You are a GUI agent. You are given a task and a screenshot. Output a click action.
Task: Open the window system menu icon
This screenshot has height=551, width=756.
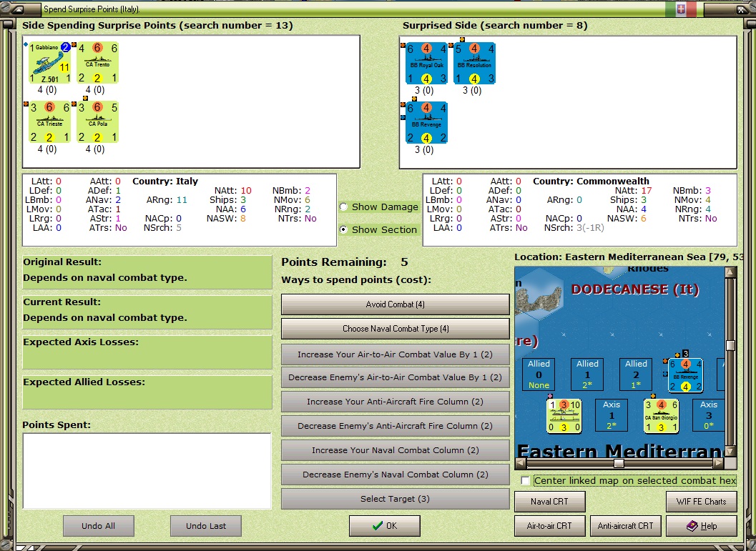tap(17, 9)
